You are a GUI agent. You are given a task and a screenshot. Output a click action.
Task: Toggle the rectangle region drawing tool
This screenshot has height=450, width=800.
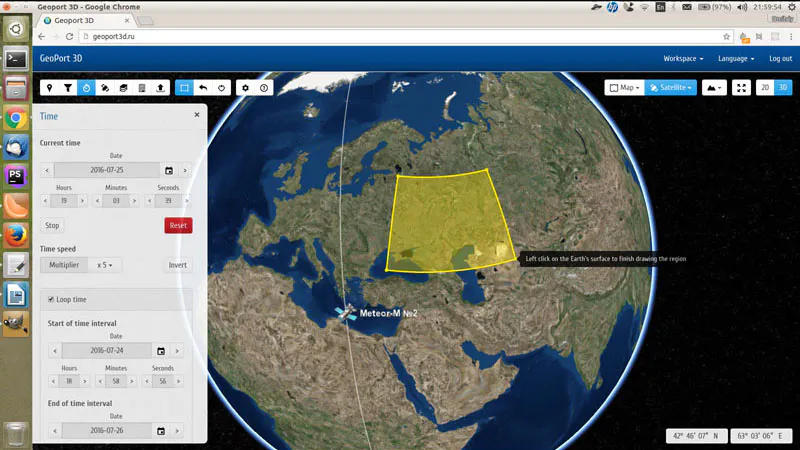[184, 88]
